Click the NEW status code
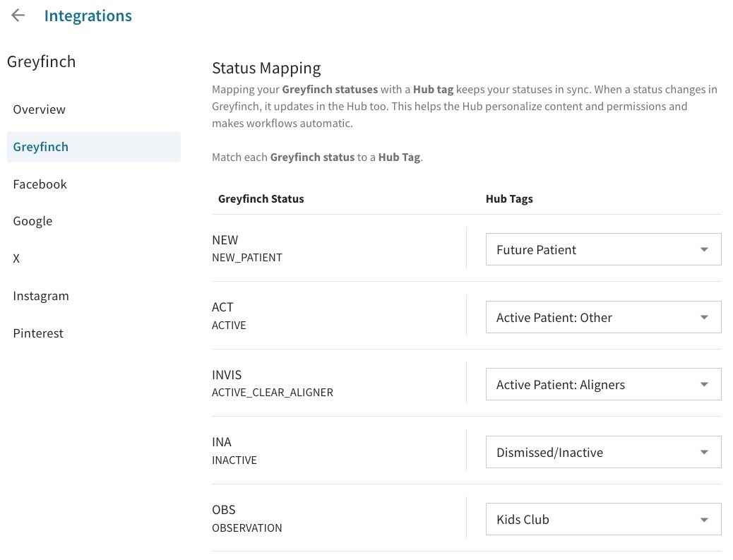 pos(225,240)
